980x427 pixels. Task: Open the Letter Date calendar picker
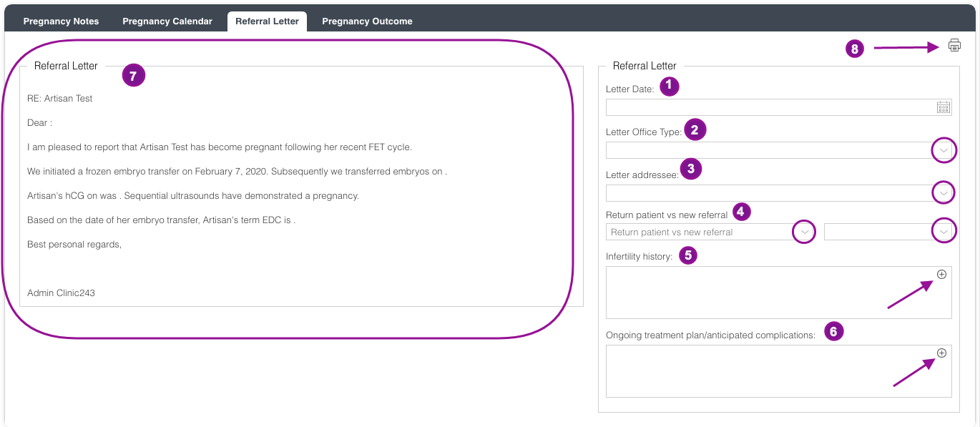[x=944, y=107]
